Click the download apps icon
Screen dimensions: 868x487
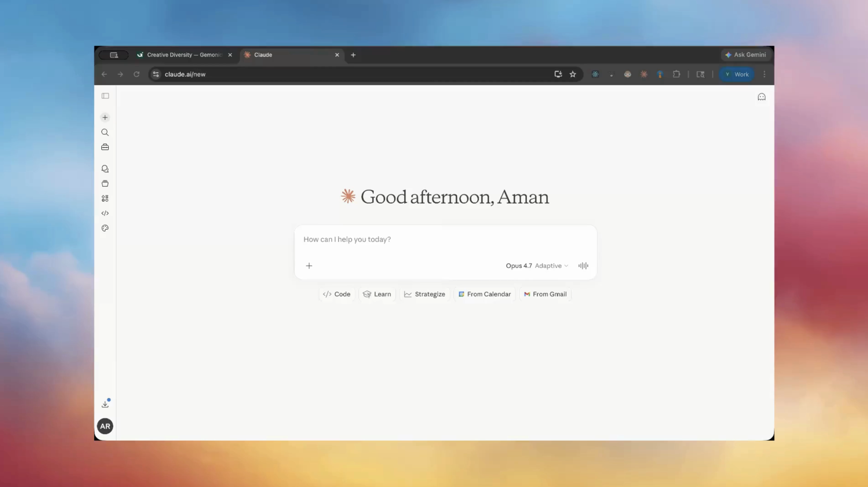pyautogui.click(x=105, y=404)
